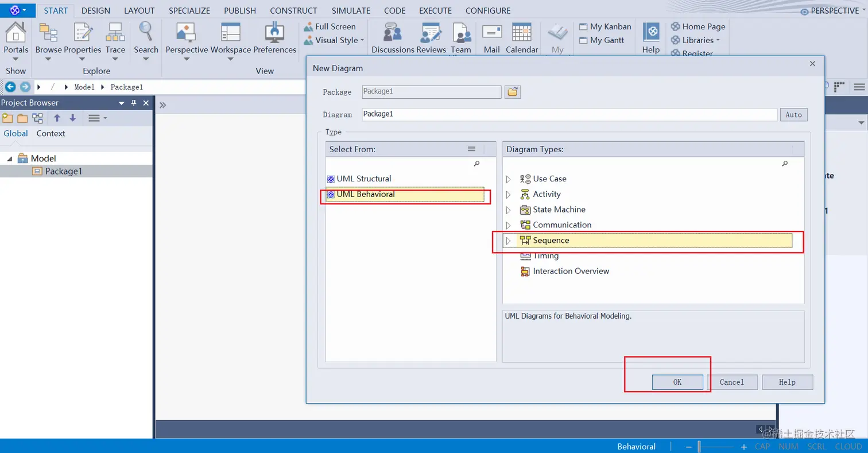
Task: Open the Workspace ribbon icon
Action: pyautogui.click(x=231, y=32)
